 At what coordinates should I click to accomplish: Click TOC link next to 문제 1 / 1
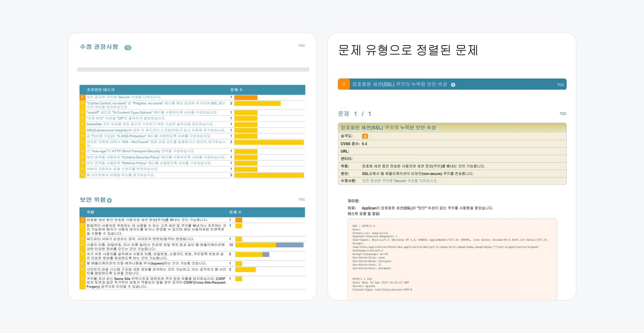[563, 114]
